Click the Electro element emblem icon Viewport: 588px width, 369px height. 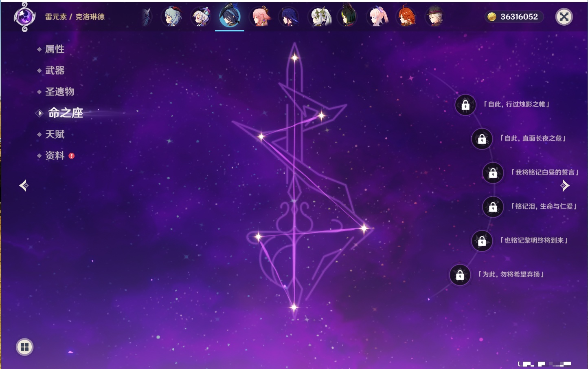coord(24,17)
